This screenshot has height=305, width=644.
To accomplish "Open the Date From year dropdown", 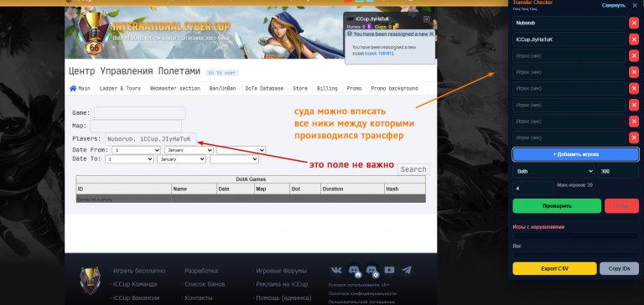I will [x=241, y=150].
